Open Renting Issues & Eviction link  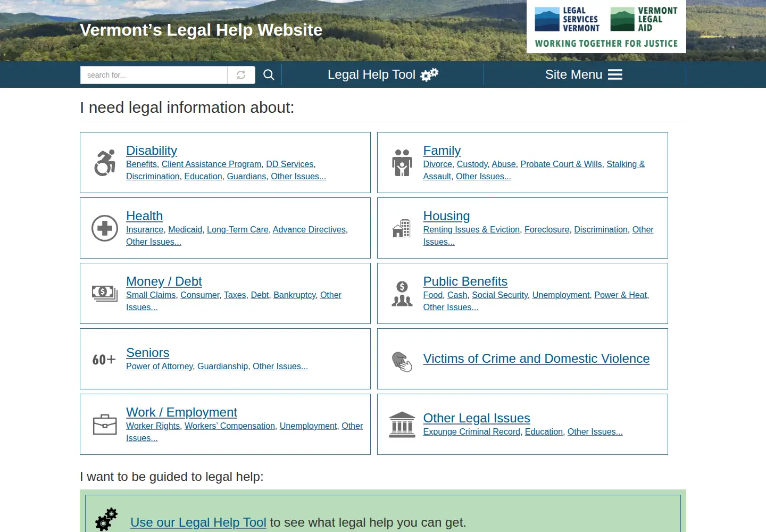click(x=471, y=229)
